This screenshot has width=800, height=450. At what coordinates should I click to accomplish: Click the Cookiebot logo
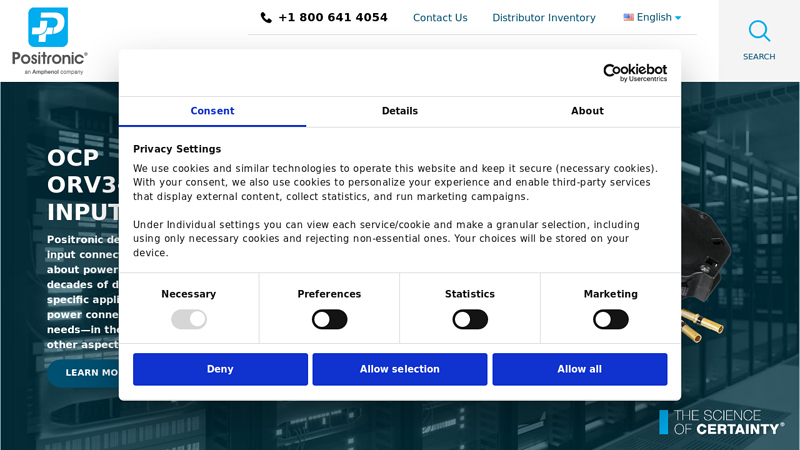point(634,73)
